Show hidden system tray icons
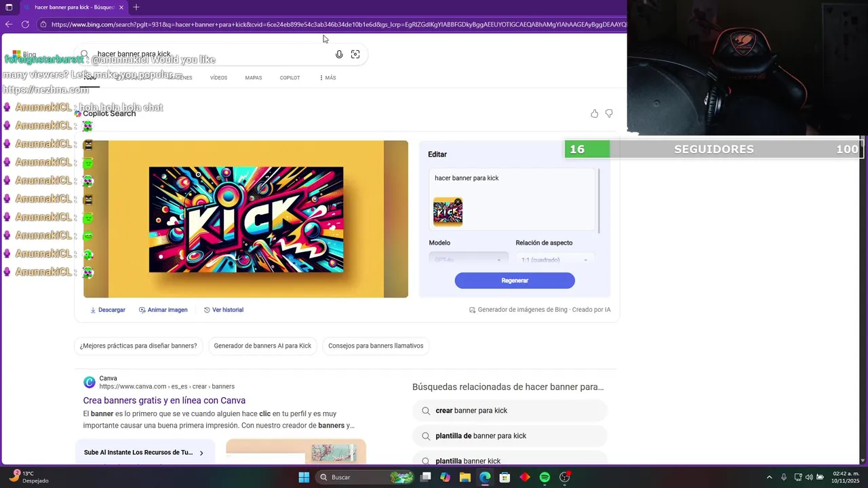This screenshot has height=488, width=868. (769, 477)
